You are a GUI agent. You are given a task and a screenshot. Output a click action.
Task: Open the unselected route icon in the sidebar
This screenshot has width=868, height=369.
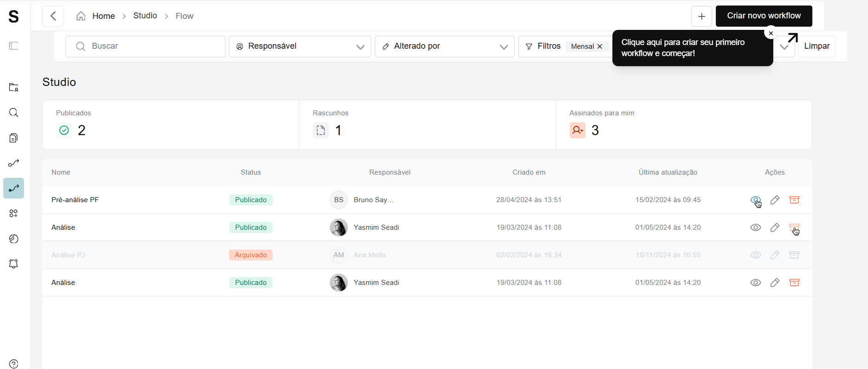pos(14,163)
